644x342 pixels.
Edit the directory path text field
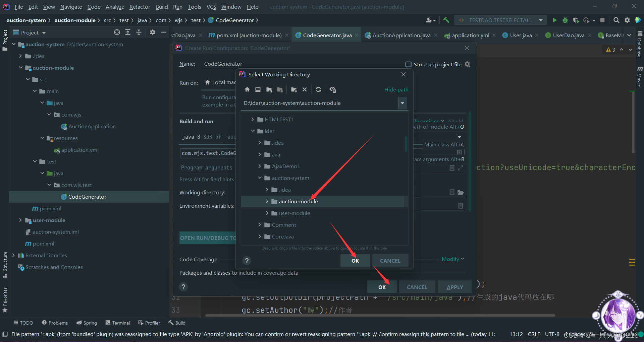click(320, 103)
